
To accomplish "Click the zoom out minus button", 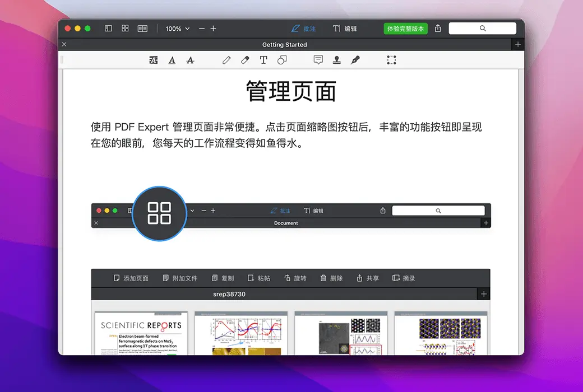I will pos(201,28).
